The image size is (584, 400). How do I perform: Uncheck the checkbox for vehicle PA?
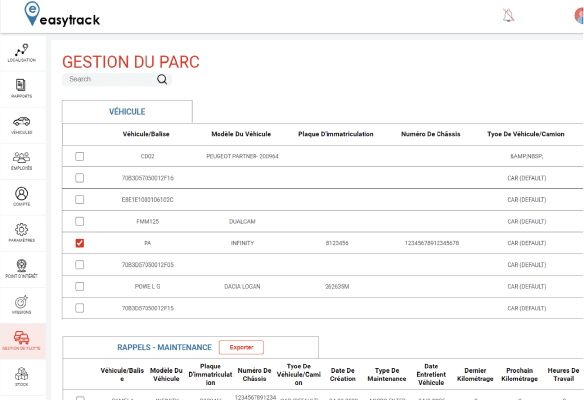click(79, 243)
